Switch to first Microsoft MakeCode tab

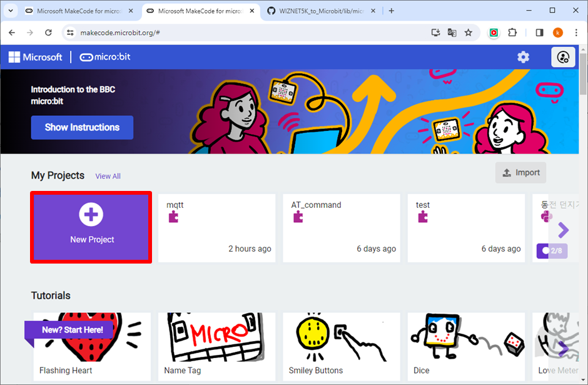[79, 11]
